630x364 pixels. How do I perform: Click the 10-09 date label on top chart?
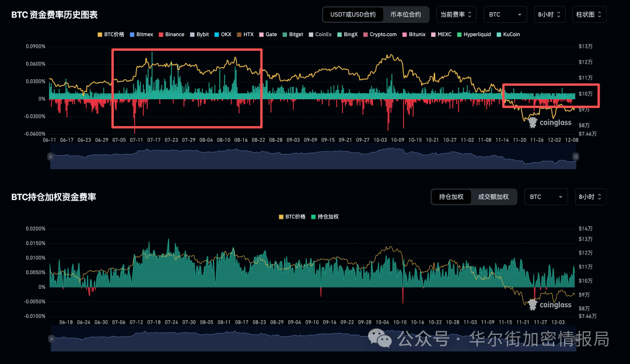click(398, 140)
